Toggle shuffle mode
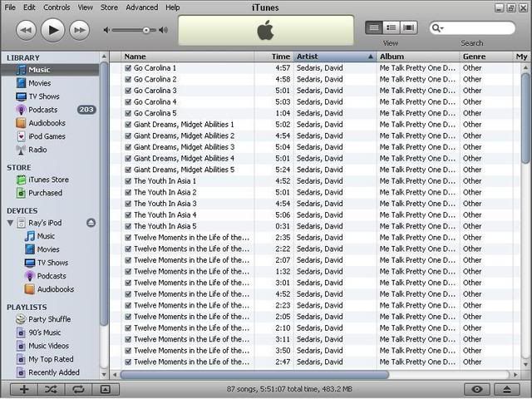Viewport: 532px width, 399px height. click(x=52, y=389)
